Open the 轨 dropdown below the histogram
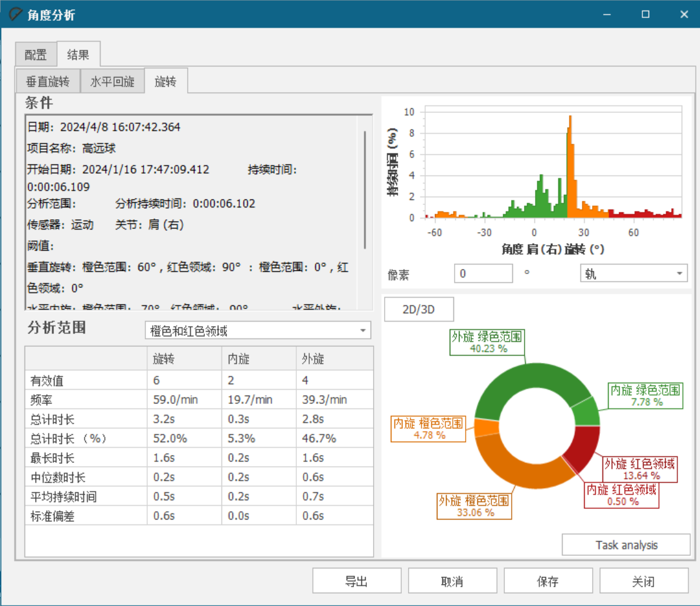The image size is (700, 606). tap(633, 274)
